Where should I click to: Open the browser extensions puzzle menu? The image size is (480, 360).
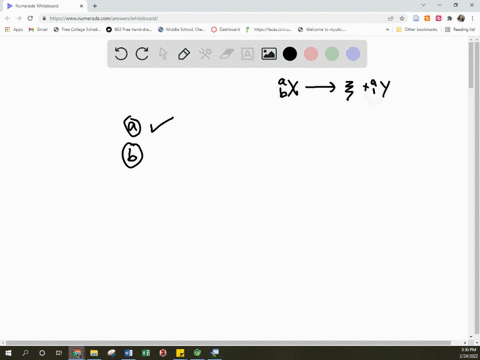coord(450,18)
